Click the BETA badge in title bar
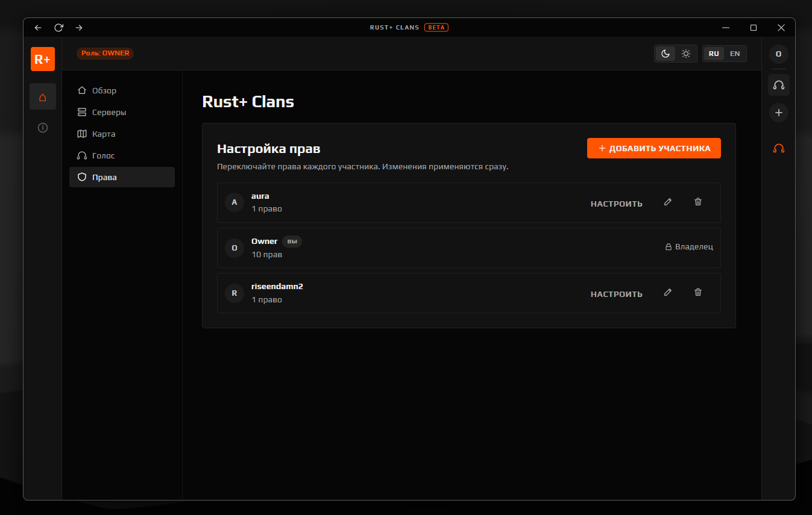This screenshot has width=812, height=515. [436, 28]
